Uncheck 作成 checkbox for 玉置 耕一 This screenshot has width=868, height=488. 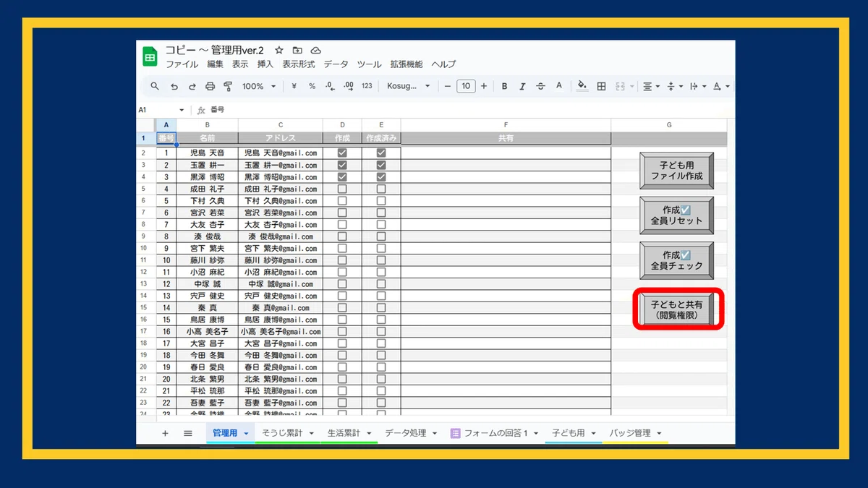[342, 165]
